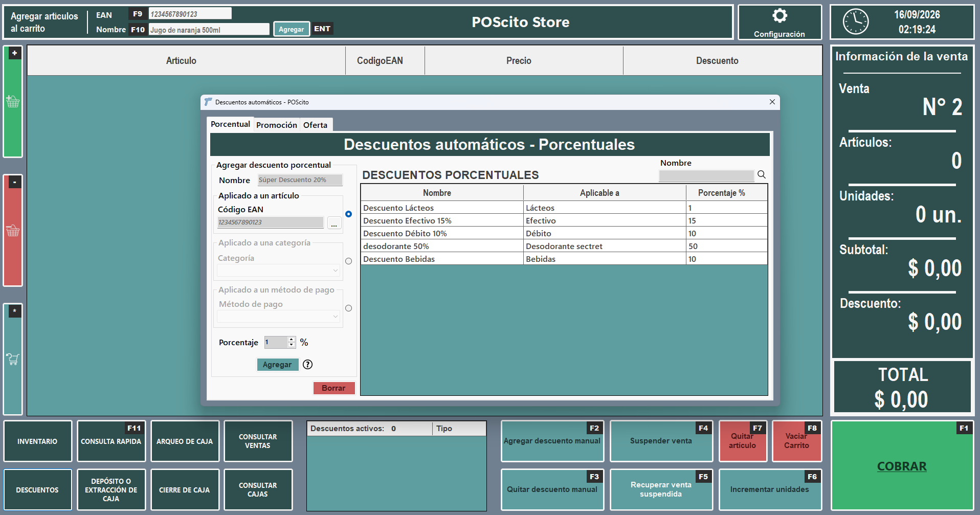
Task: Click the top-bar Agregar article button
Action: coord(291,30)
